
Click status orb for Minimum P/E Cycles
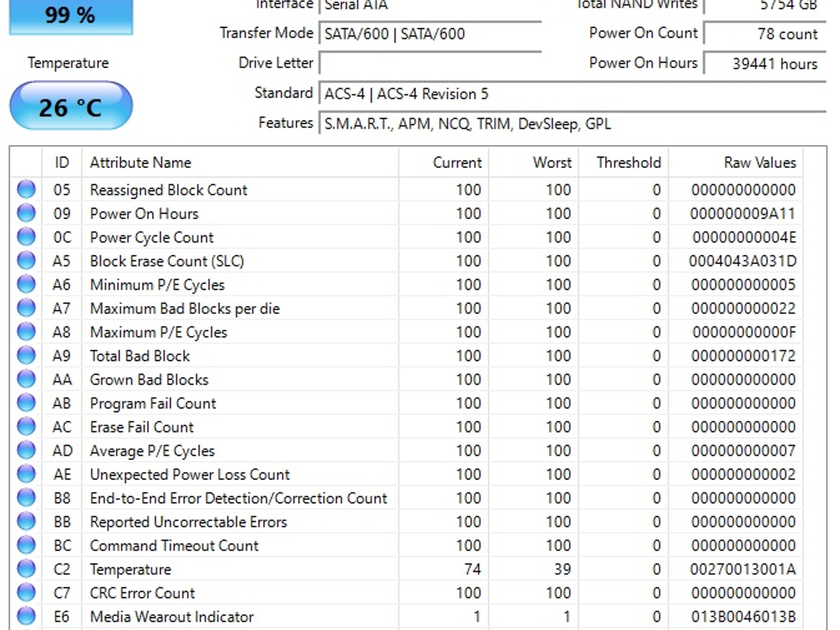pyautogui.click(x=26, y=284)
